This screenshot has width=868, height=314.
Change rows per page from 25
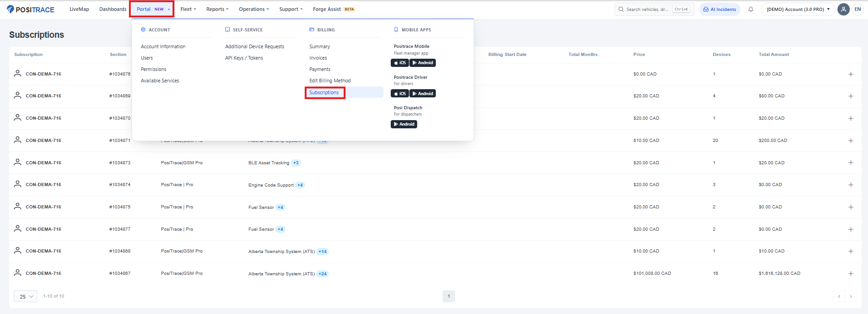(x=26, y=296)
